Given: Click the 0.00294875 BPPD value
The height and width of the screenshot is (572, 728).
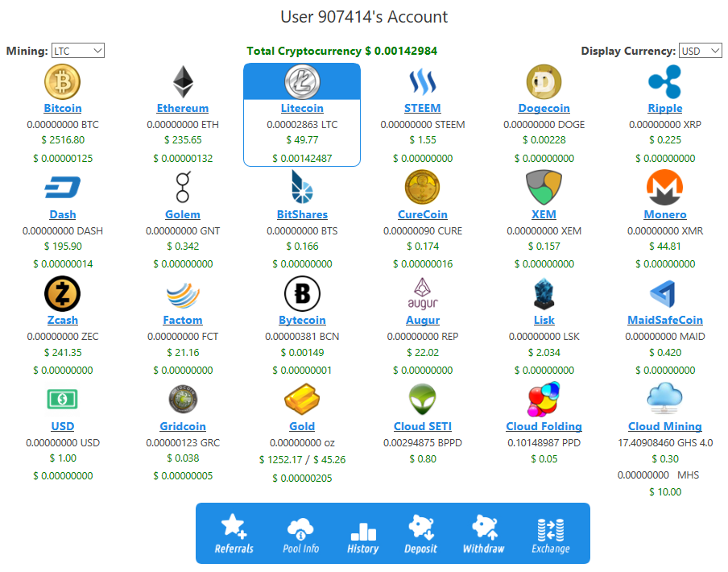Looking at the screenshot, I should pyautogui.click(x=423, y=443).
